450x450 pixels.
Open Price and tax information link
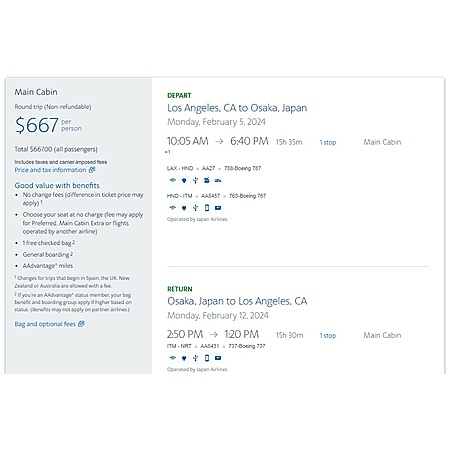[x=50, y=170]
